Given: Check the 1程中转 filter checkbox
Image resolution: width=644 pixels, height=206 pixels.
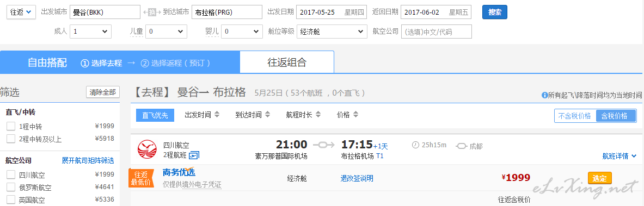Looking at the screenshot, I should click(x=11, y=127).
